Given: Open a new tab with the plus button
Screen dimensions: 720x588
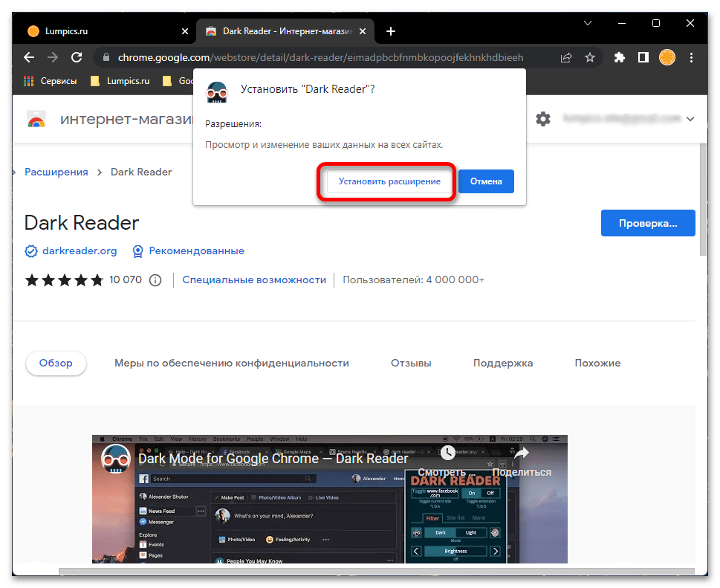Looking at the screenshot, I should click(x=391, y=31).
